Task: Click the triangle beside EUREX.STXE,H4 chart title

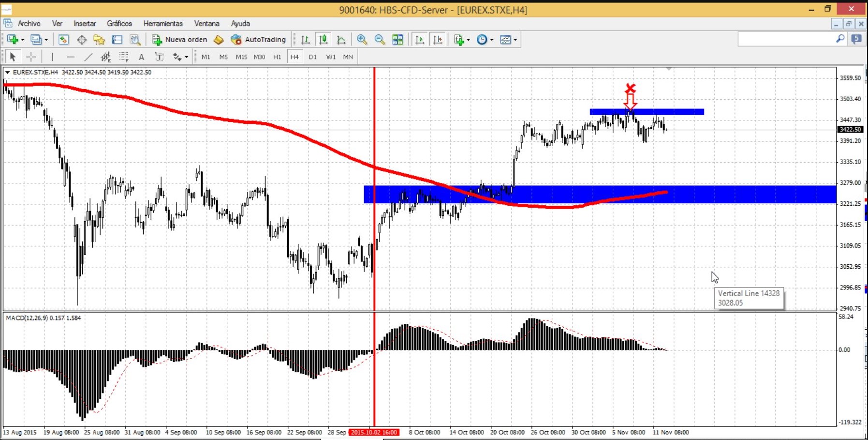Action: (x=7, y=72)
